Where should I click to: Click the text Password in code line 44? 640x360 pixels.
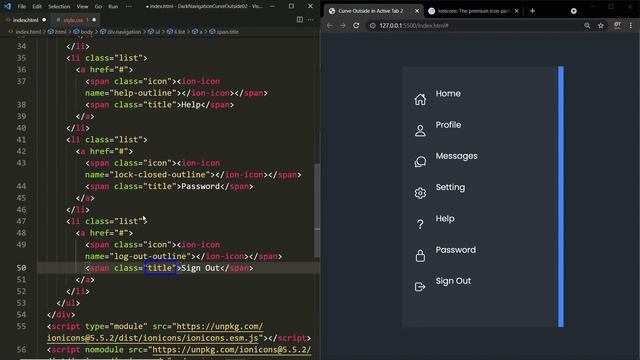tap(200, 187)
